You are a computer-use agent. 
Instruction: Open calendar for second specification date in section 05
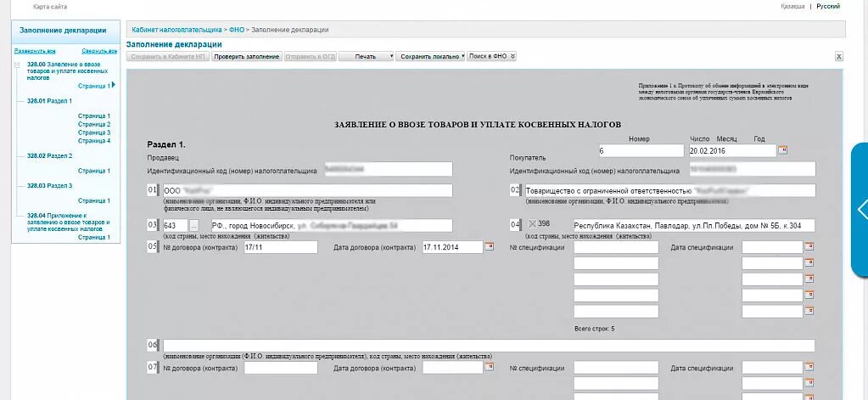pyautogui.click(x=809, y=262)
